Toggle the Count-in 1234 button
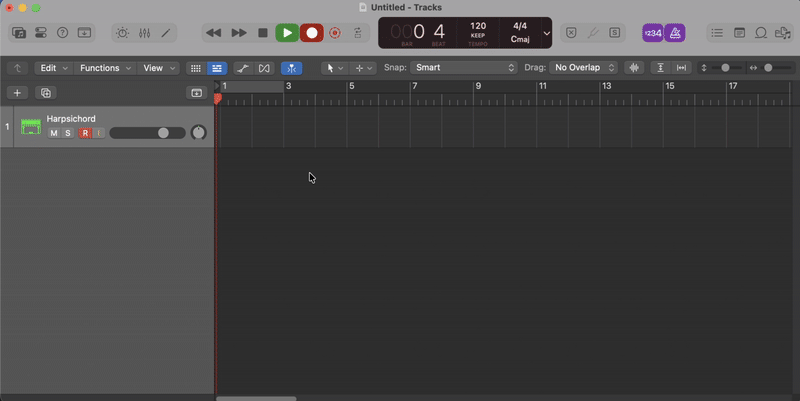800x401 pixels. (x=653, y=33)
